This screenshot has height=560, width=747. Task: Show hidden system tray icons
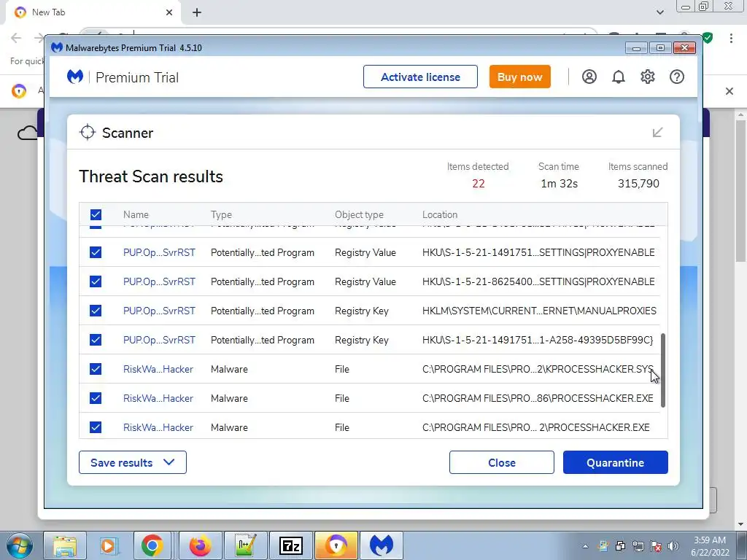coord(585,546)
